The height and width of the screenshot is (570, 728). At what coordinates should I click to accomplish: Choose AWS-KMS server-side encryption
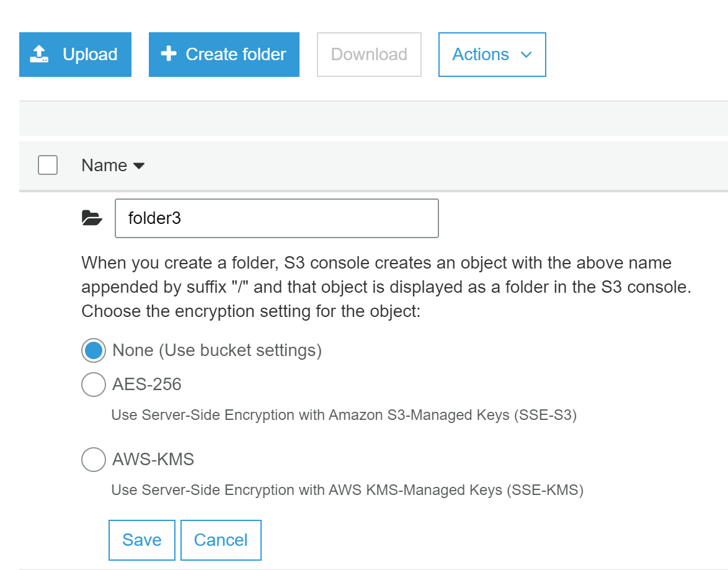coord(93,460)
